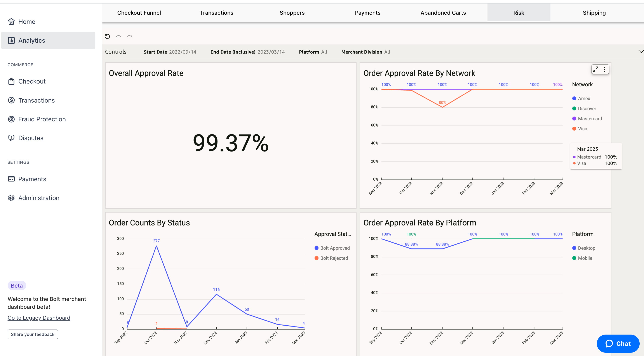Screen dimensions: 644x356
Task: Open Disputes in the sidebar
Action: (48, 138)
